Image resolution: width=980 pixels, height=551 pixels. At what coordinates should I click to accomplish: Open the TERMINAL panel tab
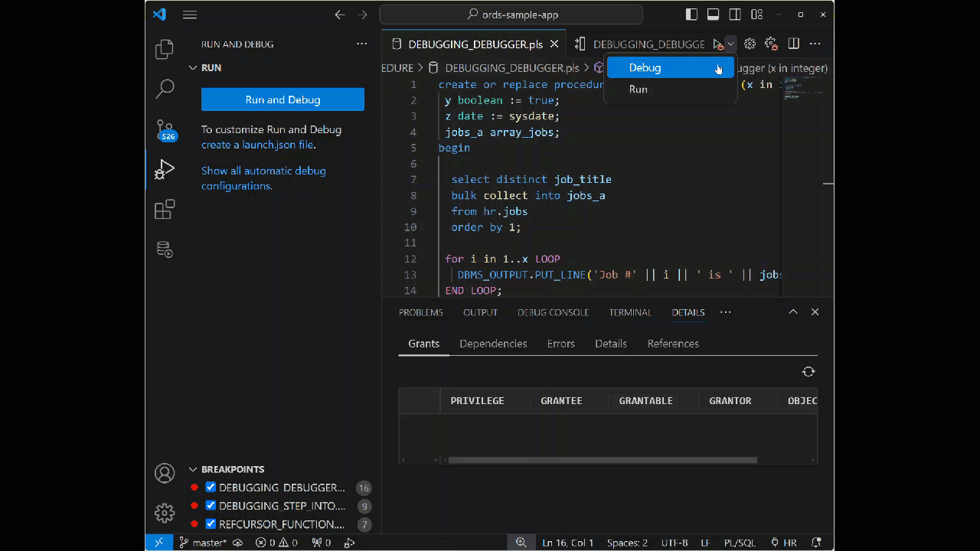coord(630,312)
